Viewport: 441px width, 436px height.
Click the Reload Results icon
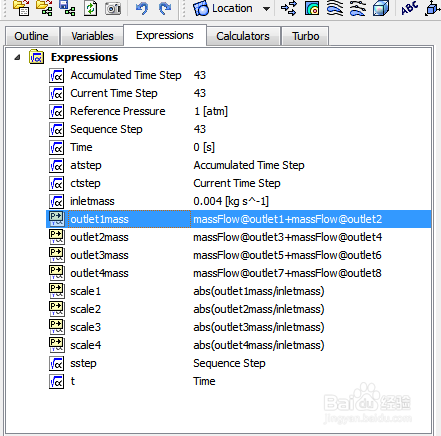pos(91,8)
